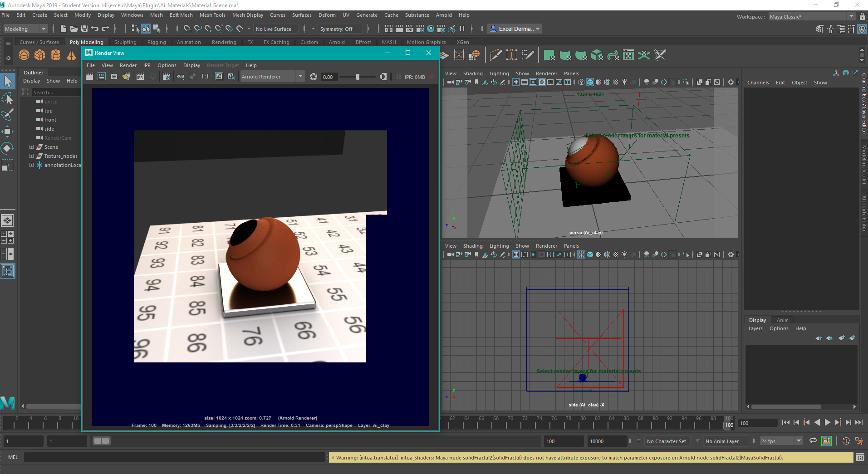868x474 pixels.
Task: Expand the Excel Derma workspace user dropdown
Action: 537,28
